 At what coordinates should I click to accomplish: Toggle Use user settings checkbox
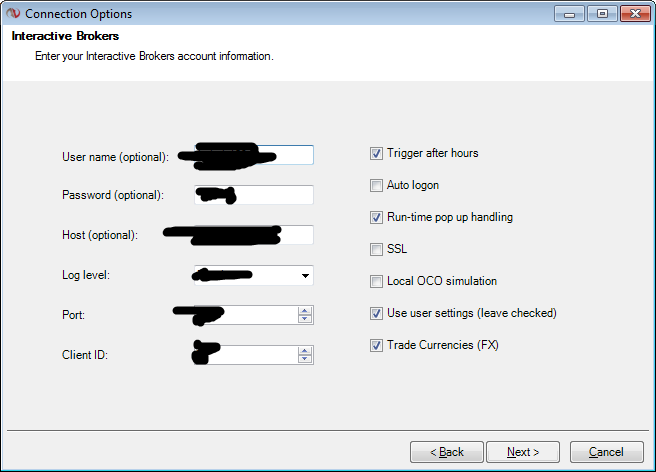[x=376, y=313]
